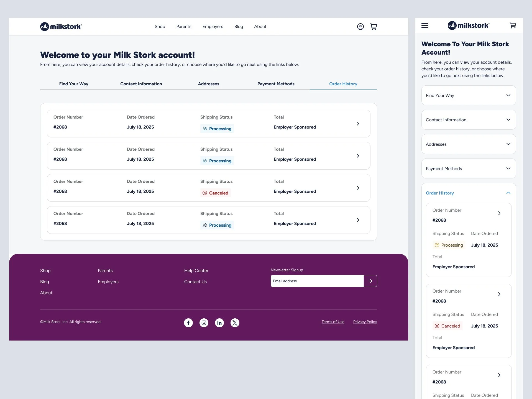This screenshot has width=532, height=399.
Task: Click the LinkedIn icon in the footer
Action: pyautogui.click(x=219, y=323)
